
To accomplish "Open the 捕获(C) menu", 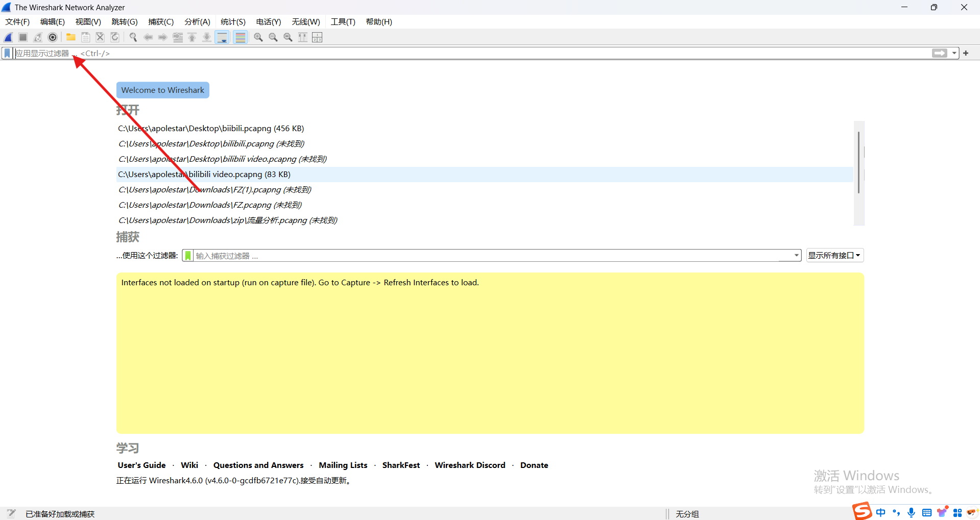I will [161, 22].
